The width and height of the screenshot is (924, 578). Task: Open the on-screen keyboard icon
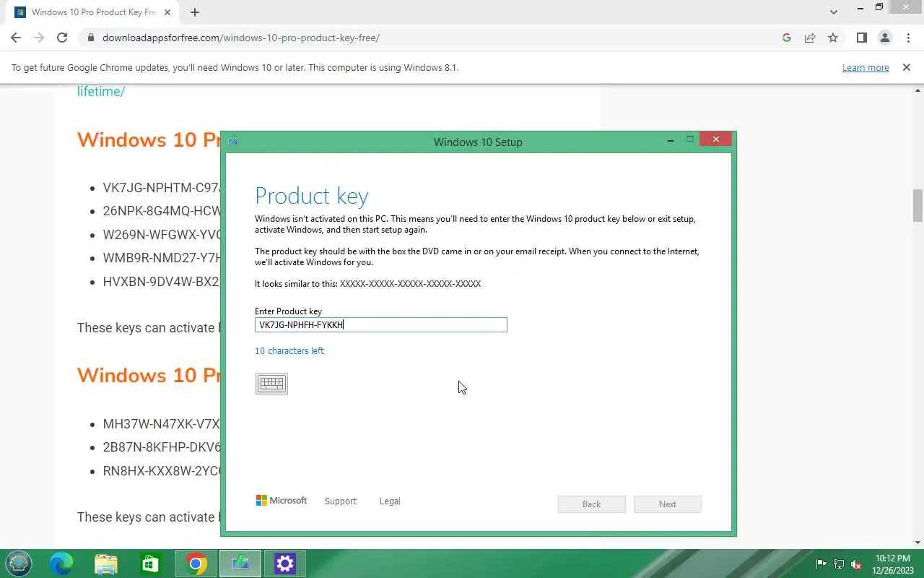coord(271,384)
